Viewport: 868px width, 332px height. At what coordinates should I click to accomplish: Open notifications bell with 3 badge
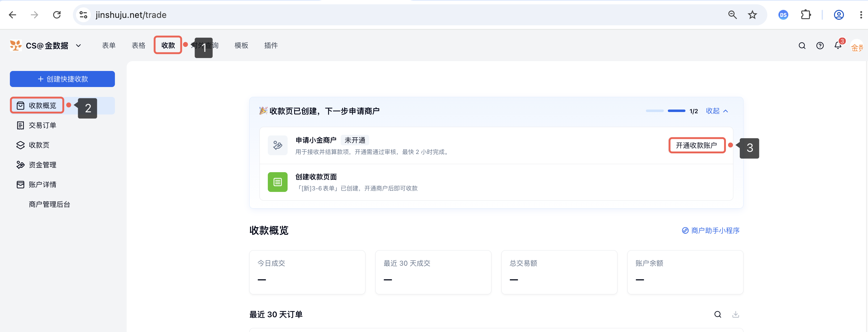(x=838, y=45)
